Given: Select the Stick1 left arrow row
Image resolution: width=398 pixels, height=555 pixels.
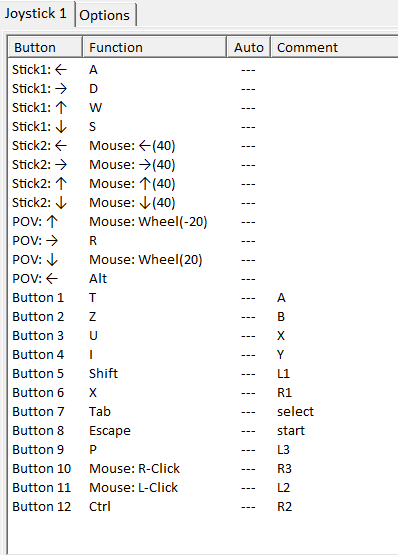Looking at the screenshot, I should coord(203,70).
